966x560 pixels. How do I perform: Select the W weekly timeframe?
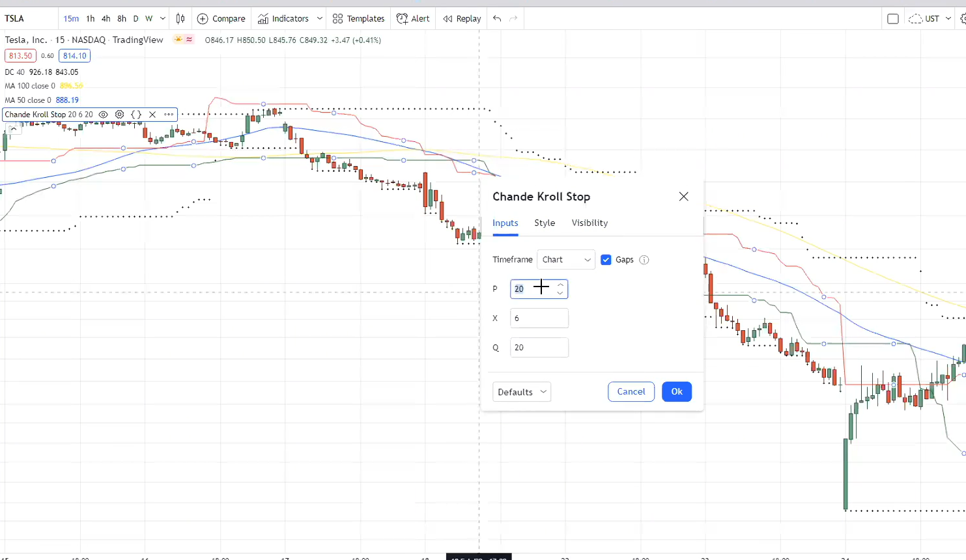(149, 18)
